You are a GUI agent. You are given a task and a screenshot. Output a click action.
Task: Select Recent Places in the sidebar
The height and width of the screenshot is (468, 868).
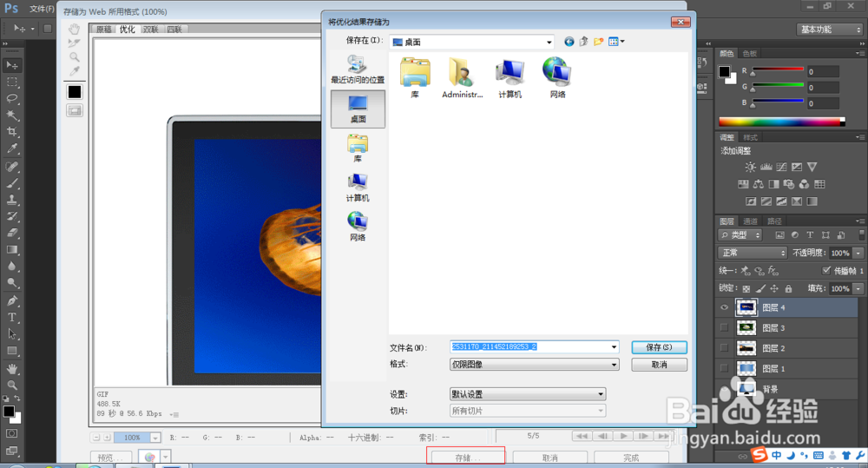tap(358, 69)
